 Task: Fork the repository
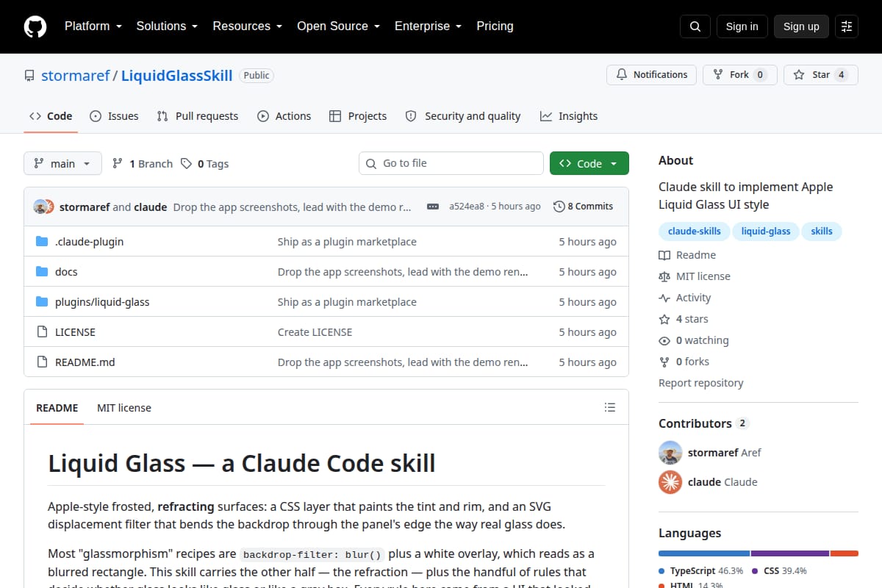coord(739,75)
